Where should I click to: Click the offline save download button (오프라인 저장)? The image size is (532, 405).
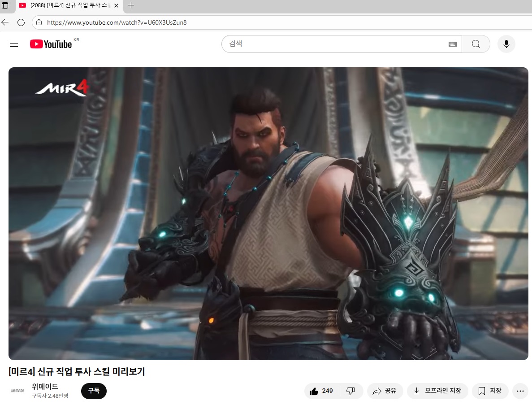coord(437,391)
